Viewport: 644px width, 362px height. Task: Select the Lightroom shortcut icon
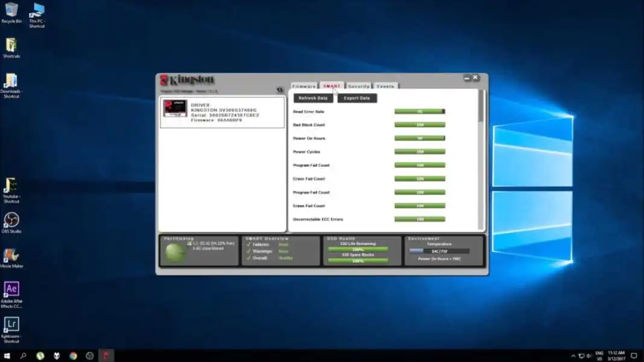[11, 330]
